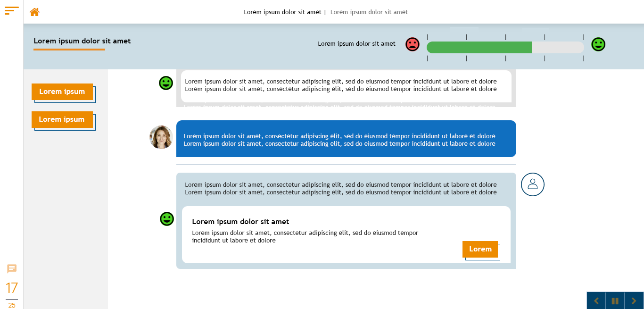The height and width of the screenshot is (309, 644).
Task: Click the first orange Lorem ipsum button
Action: pos(62,92)
